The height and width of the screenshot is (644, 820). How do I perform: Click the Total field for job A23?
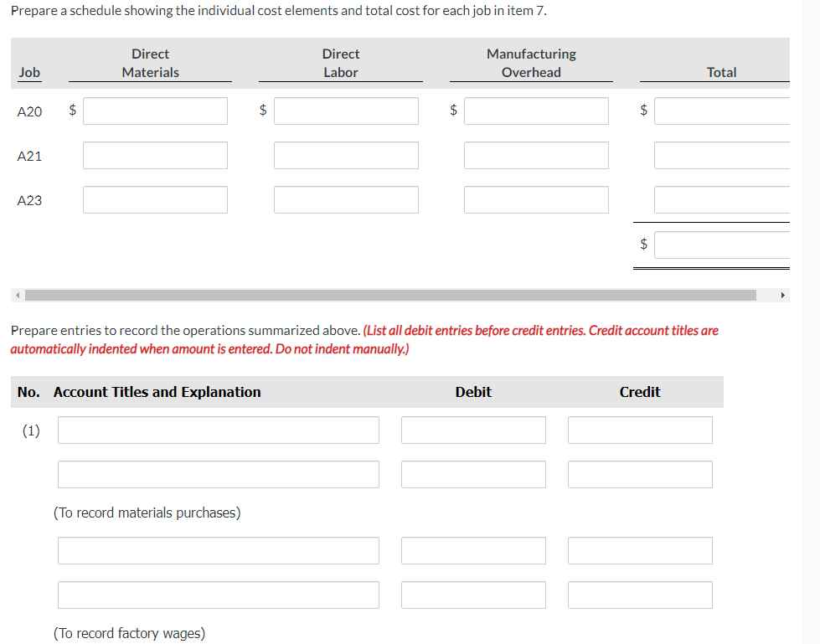coord(725,199)
